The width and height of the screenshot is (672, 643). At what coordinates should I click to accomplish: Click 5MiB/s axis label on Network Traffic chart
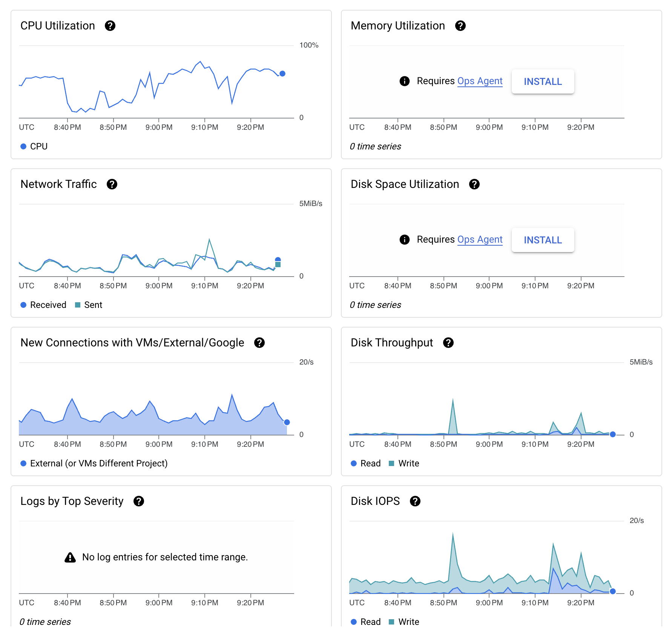311,204
